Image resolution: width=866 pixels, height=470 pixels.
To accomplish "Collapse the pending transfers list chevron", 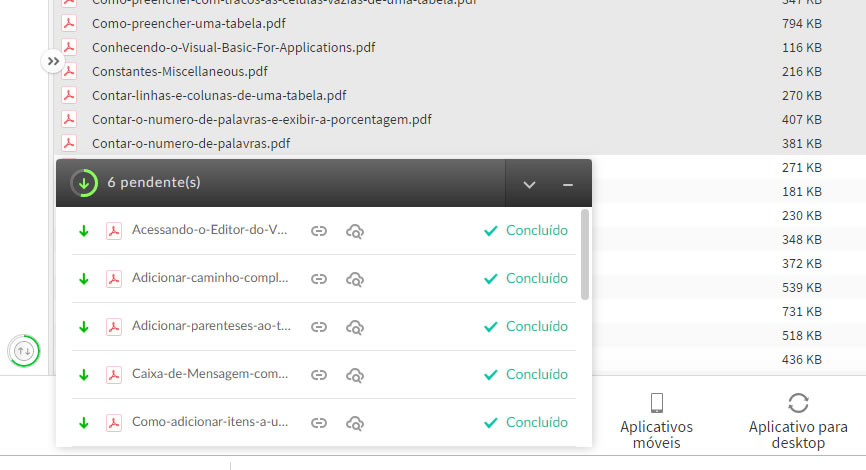I will 529,184.
